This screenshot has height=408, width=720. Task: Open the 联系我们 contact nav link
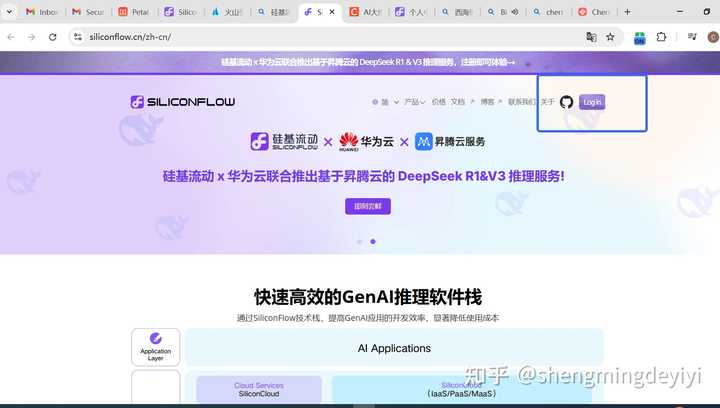pos(522,102)
